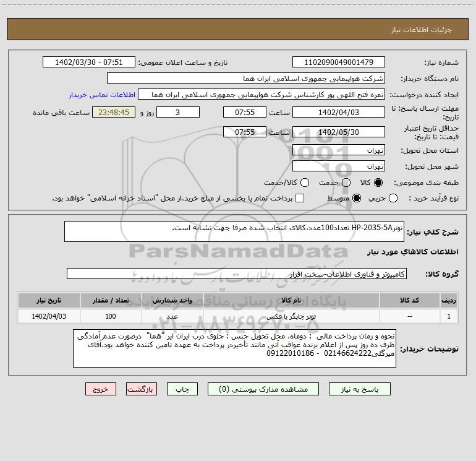Click the delivery province field تهران
Screen dimensions: 476x461
tap(339, 150)
